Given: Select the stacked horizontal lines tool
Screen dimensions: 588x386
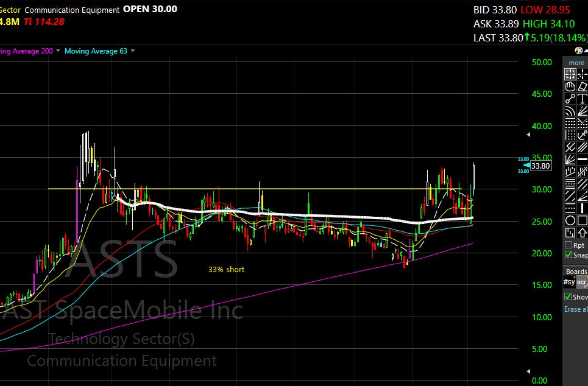Looking at the screenshot, I should pos(570,184).
